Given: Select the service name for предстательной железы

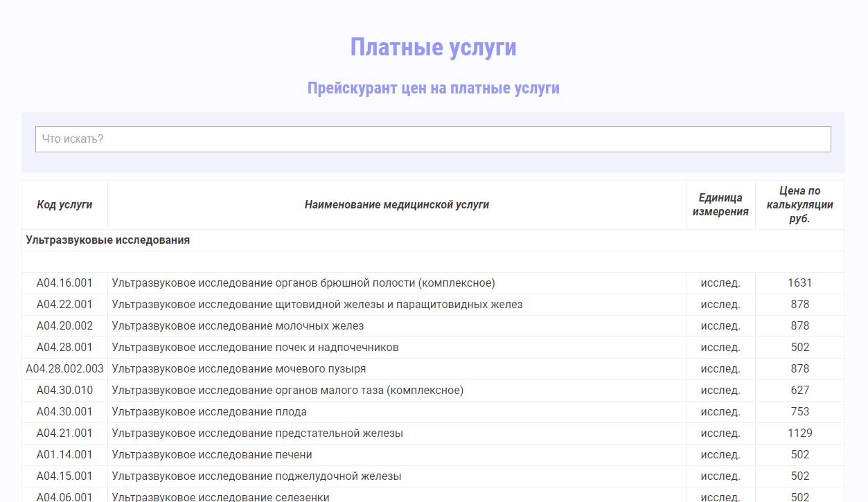Looking at the screenshot, I should click(257, 433).
